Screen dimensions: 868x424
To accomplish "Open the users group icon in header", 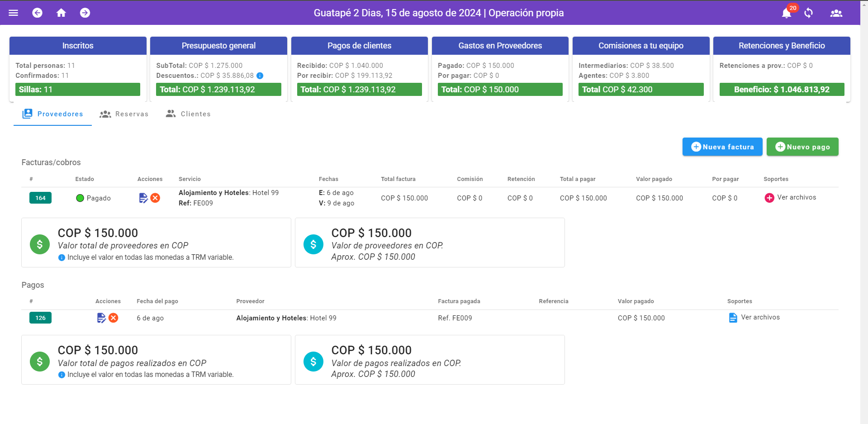I will point(836,13).
